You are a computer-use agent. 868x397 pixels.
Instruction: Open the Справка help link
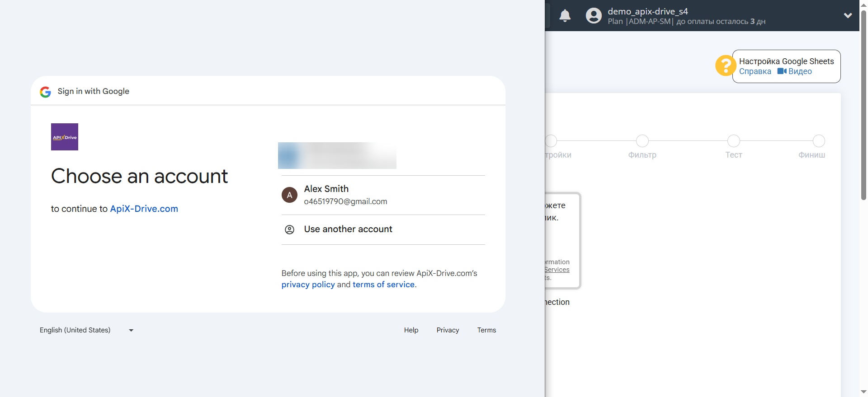[x=755, y=71]
